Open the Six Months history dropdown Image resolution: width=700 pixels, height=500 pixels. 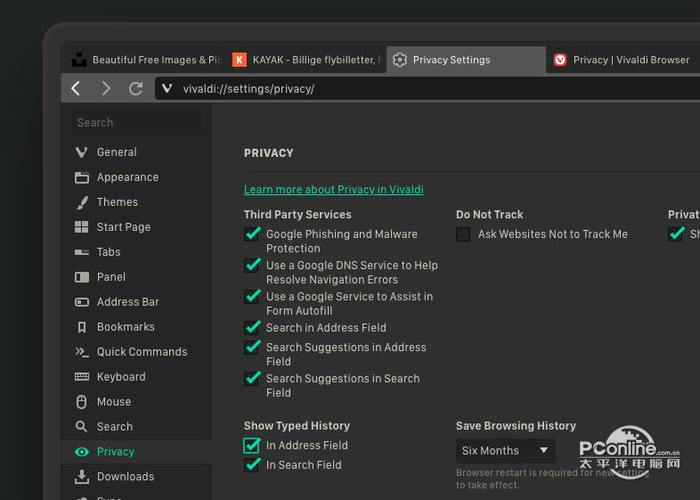(x=505, y=451)
